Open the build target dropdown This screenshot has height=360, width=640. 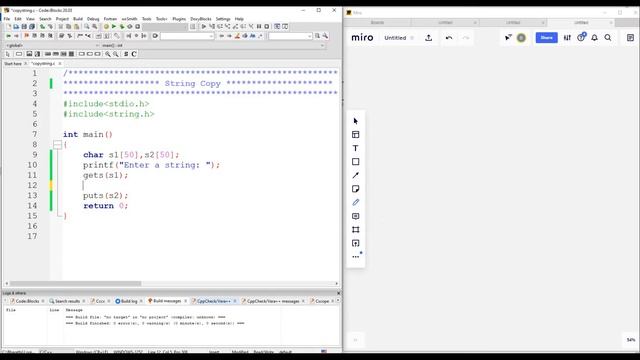165,27
